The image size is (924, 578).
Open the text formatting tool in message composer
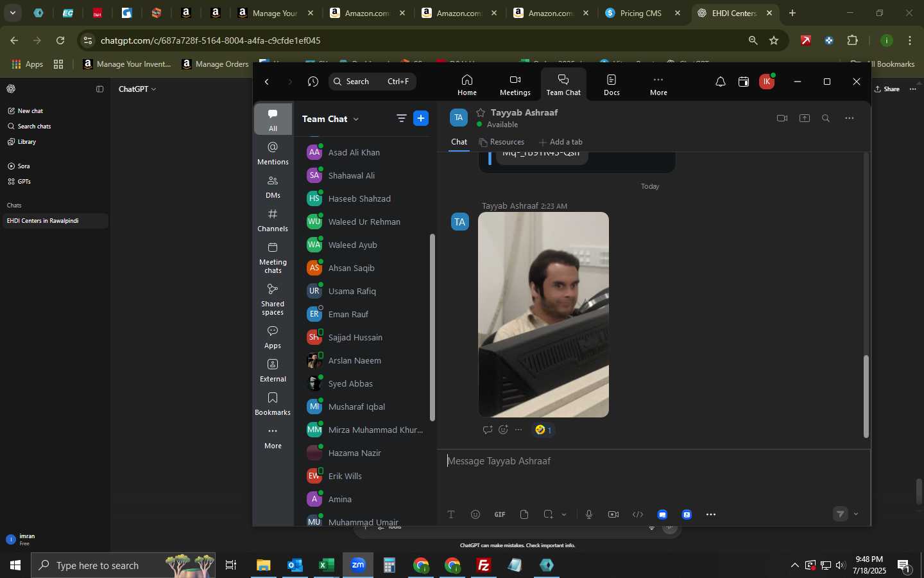(x=451, y=514)
